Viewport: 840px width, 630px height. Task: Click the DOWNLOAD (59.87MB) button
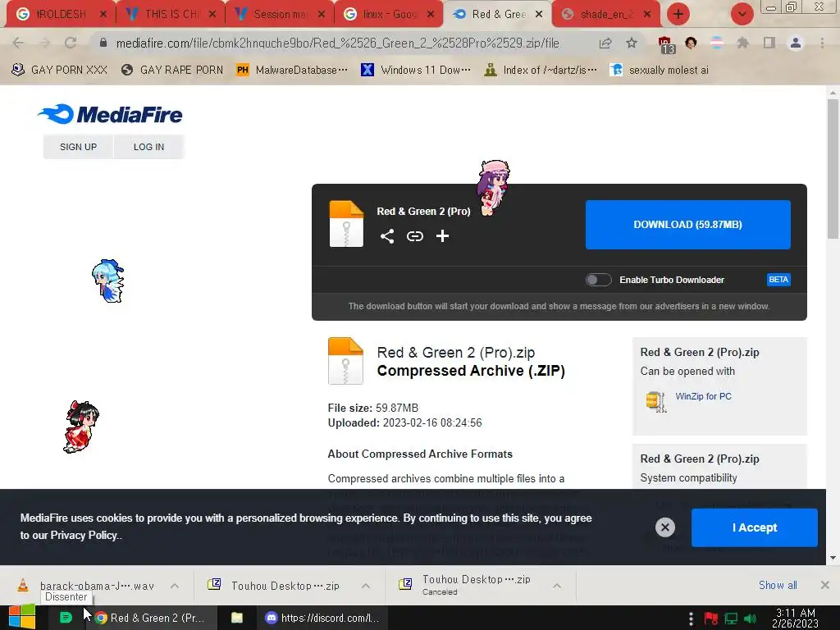tap(688, 225)
